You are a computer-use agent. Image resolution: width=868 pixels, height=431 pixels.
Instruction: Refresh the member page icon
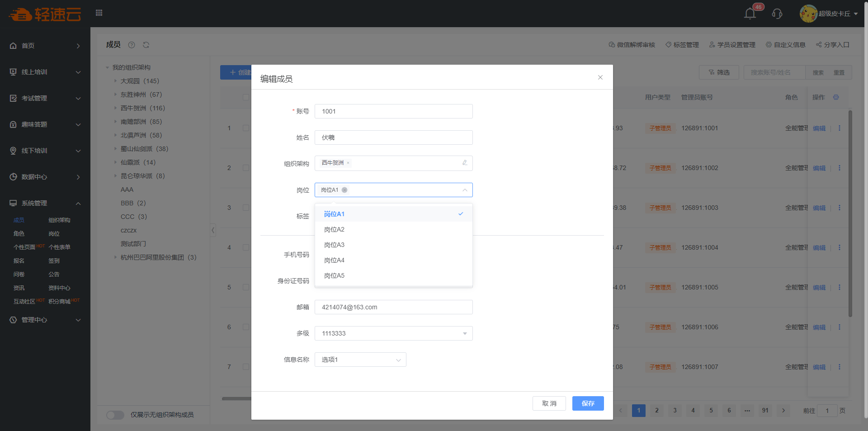tap(146, 45)
